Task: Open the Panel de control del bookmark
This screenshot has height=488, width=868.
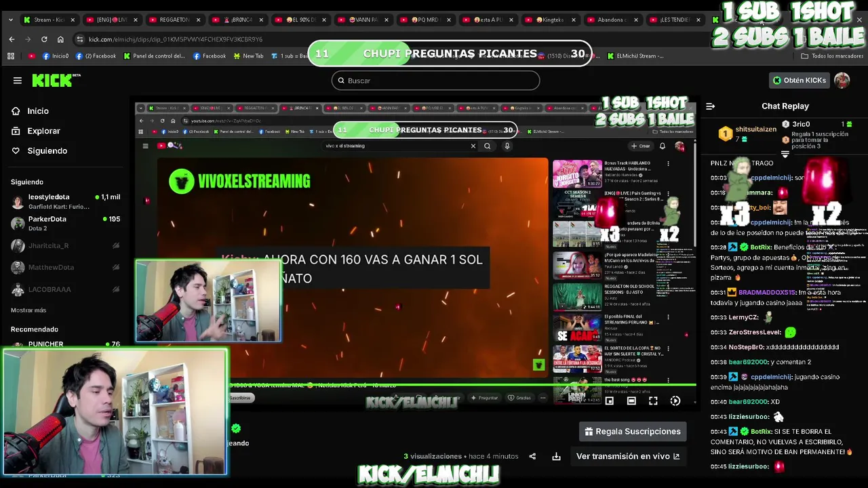Action: pyautogui.click(x=154, y=56)
